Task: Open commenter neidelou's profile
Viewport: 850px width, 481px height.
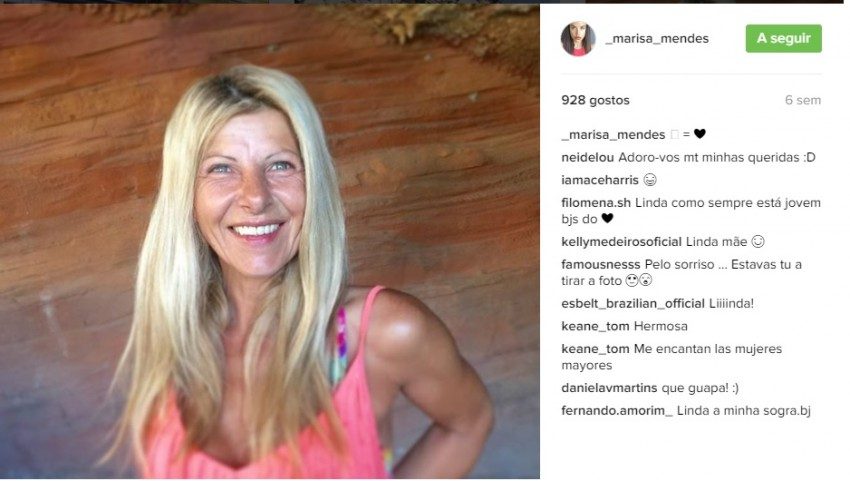Action: [x=588, y=157]
